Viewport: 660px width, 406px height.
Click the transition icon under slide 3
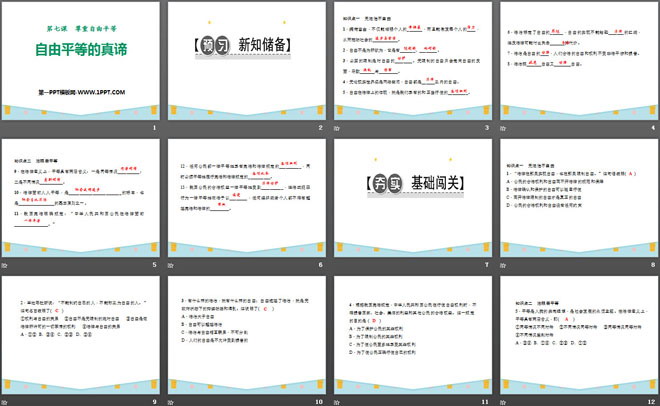pos(337,129)
